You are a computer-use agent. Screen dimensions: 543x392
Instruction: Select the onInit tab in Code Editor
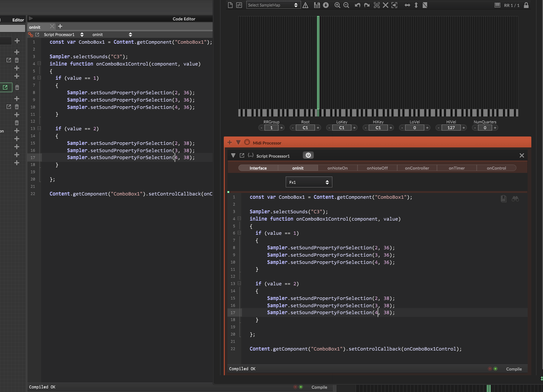tap(35, 27)
